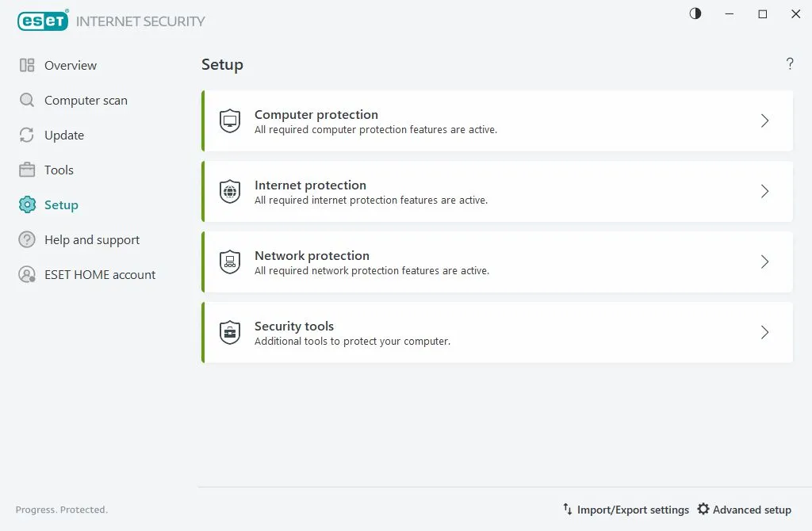Screen dimensions: 812x531
Task: Click the ESET HOME account user icon
Action: 27,274
